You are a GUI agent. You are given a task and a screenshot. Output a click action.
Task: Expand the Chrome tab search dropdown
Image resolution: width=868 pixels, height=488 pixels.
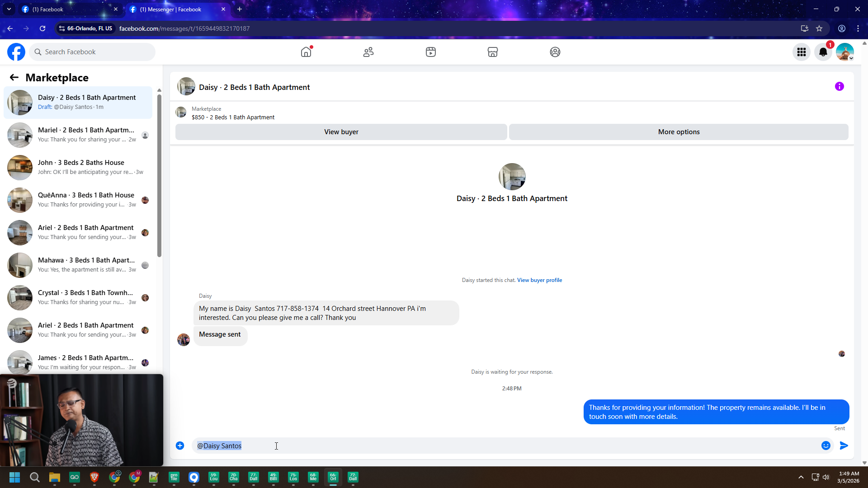(9, 9)
